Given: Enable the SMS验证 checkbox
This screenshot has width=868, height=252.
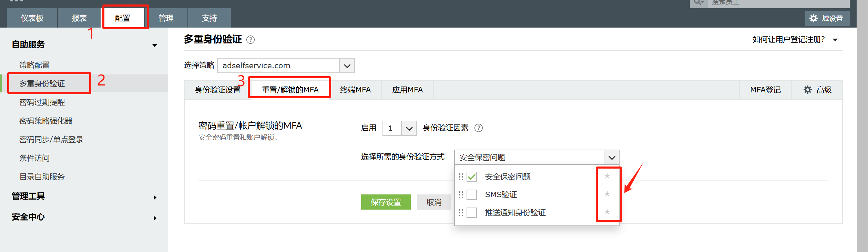Looking at the screenshot, I should point(472,195).
